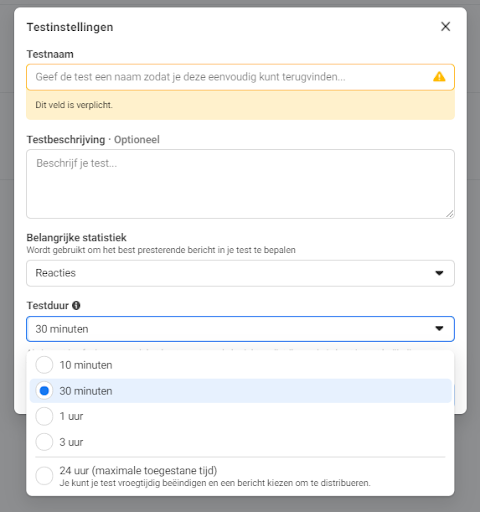This screenshot has height=512, width=480.
Task: Select the 24 uur radio circle
Action: [44, 476]
